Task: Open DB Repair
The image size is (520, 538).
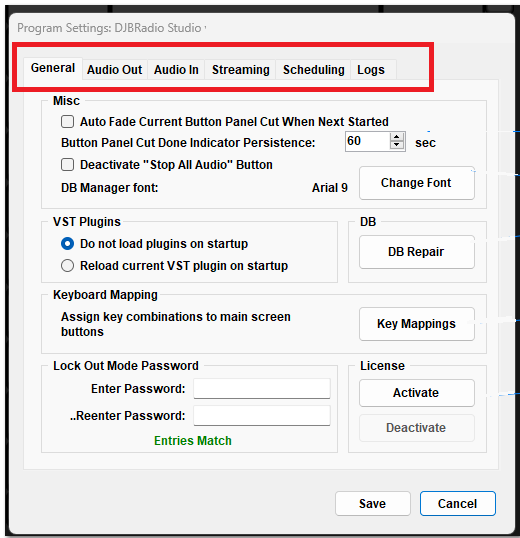Action: [417, 252]
